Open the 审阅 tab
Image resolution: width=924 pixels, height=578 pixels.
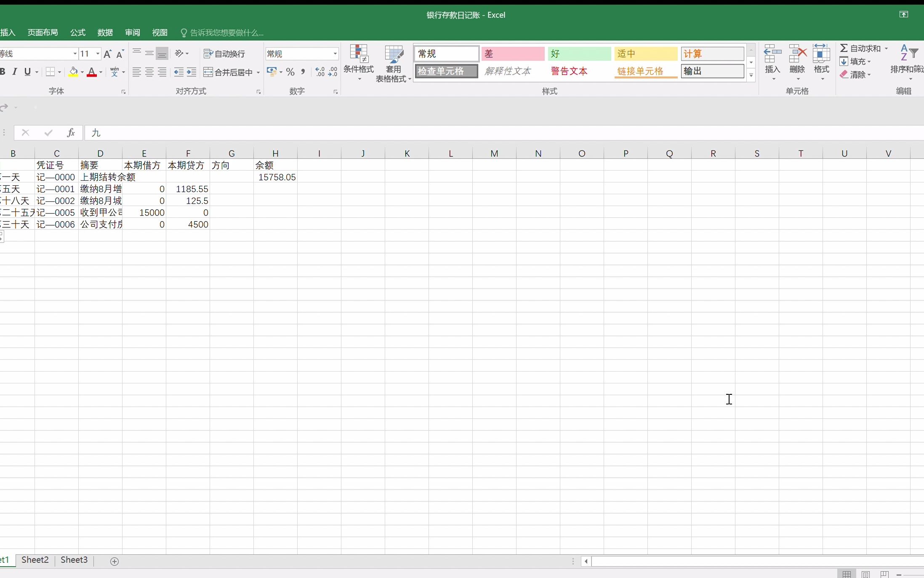tap(133, 32)
